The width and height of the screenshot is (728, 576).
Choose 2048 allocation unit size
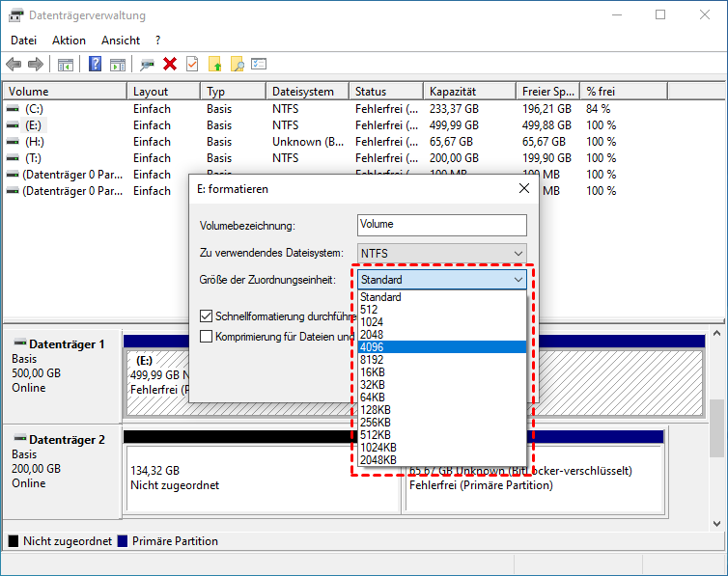(x=442, y=335)
